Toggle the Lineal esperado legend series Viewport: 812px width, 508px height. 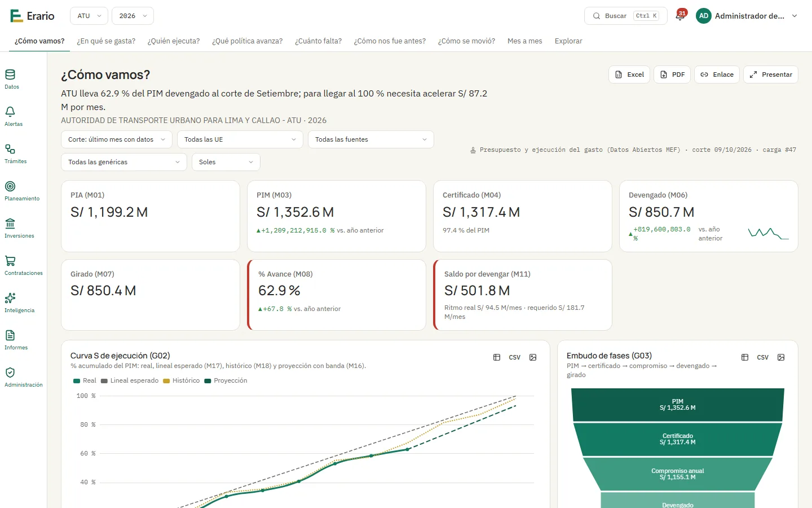click(x=130, y=380)
